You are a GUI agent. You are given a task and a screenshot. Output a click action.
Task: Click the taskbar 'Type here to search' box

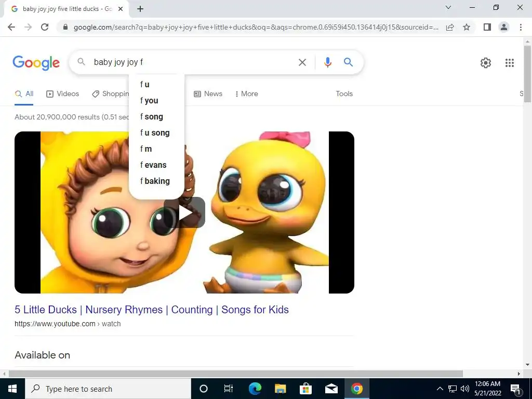tap(108, 389)
